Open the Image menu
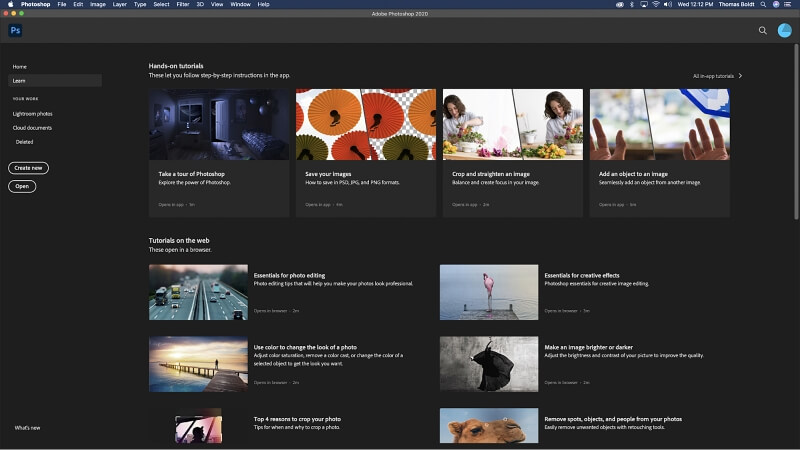This screenshot has height=450, width=800. [x=97, y=4]
